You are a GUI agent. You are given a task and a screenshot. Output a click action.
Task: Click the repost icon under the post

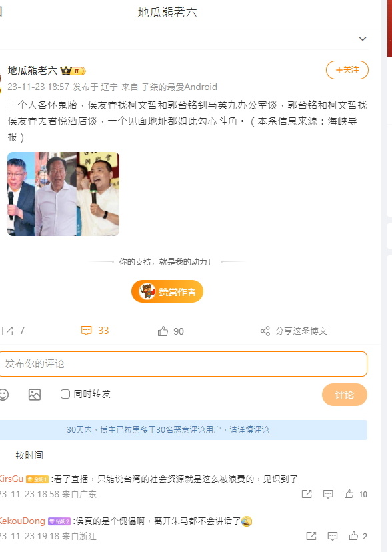[x=7, y=331]
